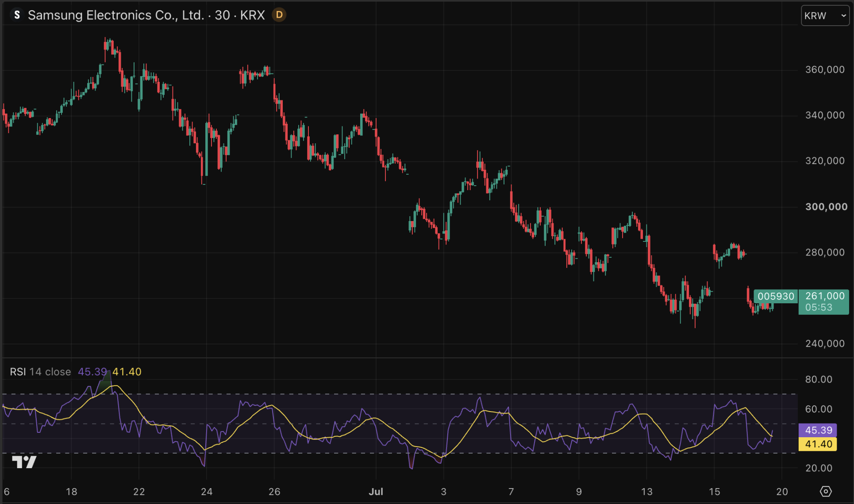Image resolution: width=854 pixels, height=504 pixels.
Task: Click the "Jul" label on time axis
Action: point(376,492)
